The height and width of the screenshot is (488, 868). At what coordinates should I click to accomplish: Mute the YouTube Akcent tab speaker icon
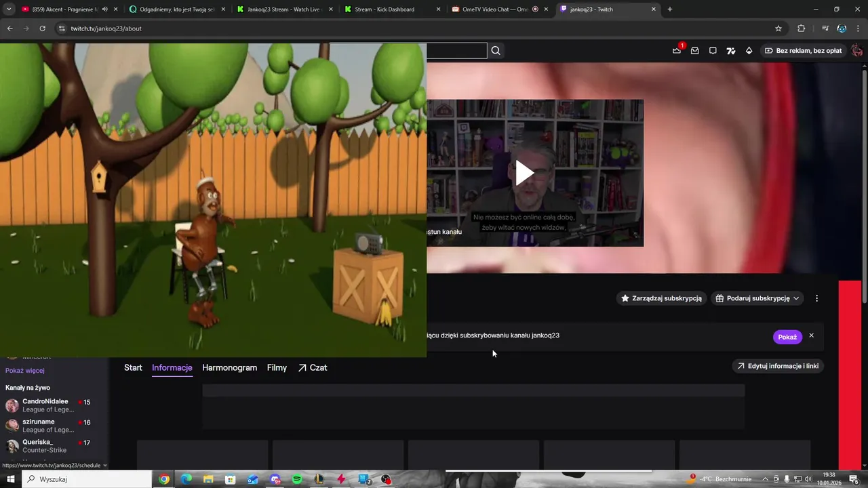104,9
